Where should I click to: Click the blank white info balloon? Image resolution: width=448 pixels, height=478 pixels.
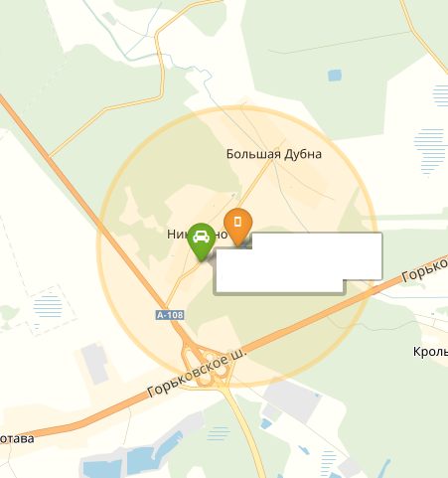click(x=299, y=263)
